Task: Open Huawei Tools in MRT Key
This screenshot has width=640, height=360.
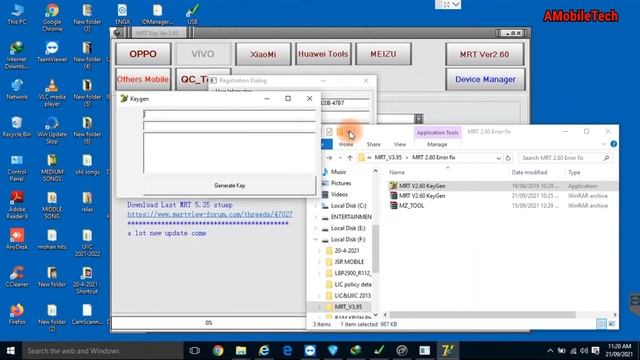Action: (x=323, y=54)
